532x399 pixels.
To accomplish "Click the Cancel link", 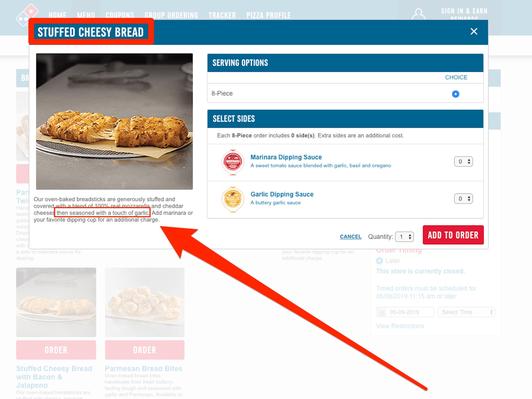I will click(x=350, y=236).
